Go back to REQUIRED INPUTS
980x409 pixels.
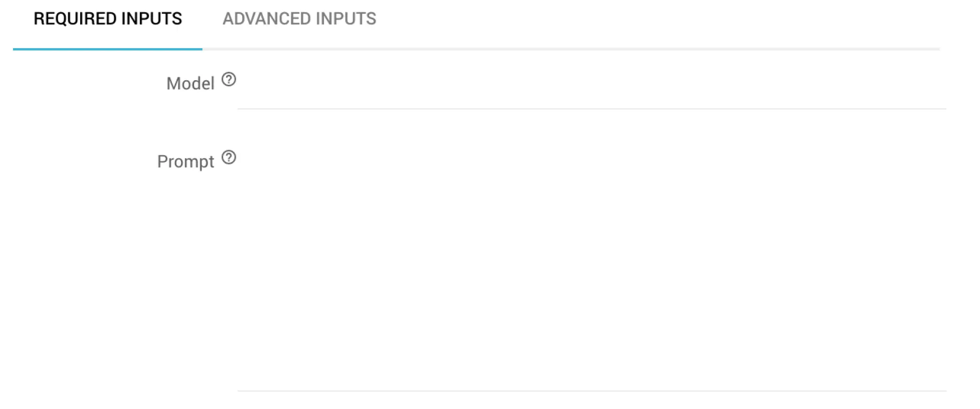click(108, 19)
